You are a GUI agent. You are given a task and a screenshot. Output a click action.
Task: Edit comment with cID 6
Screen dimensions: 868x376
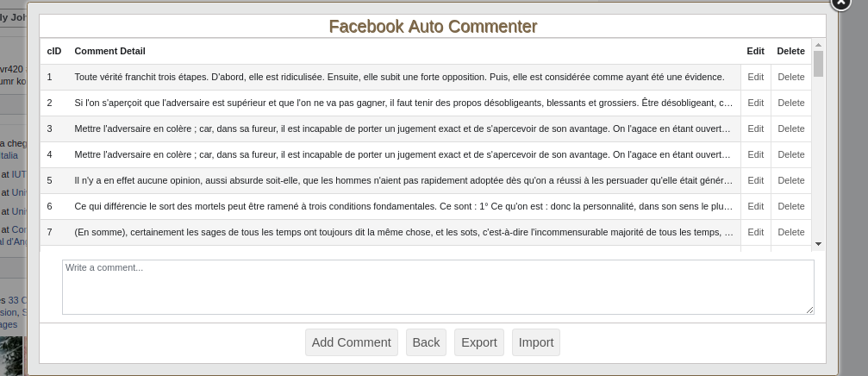pyautogui.click(x=756, y=206)
